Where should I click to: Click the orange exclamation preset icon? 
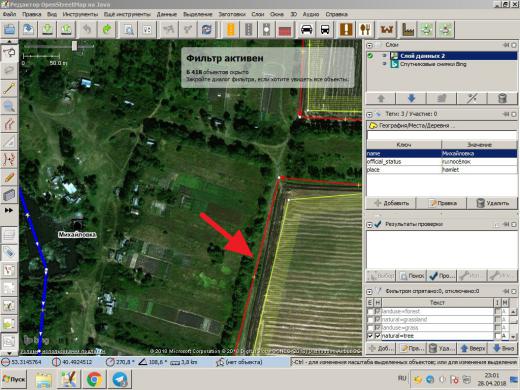pyautogui.click(x=346, y=29)
